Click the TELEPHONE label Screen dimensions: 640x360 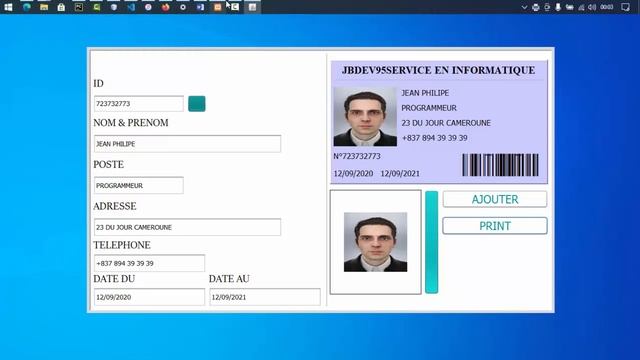(122, 245)
